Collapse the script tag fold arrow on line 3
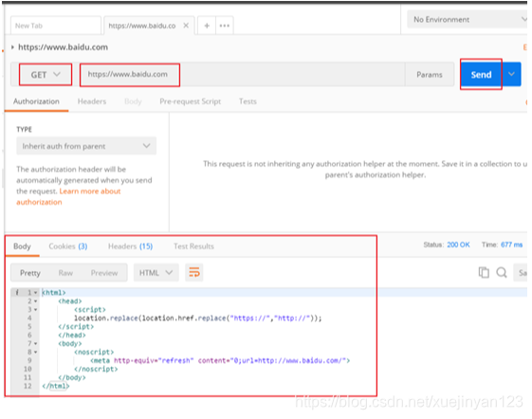 coord(35,309)
